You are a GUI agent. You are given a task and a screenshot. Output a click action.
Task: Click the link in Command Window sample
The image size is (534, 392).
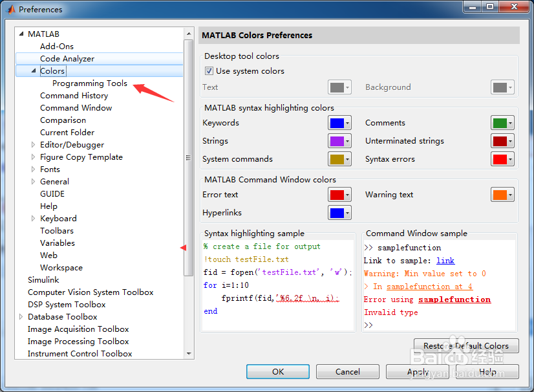(x=445, y=261)
